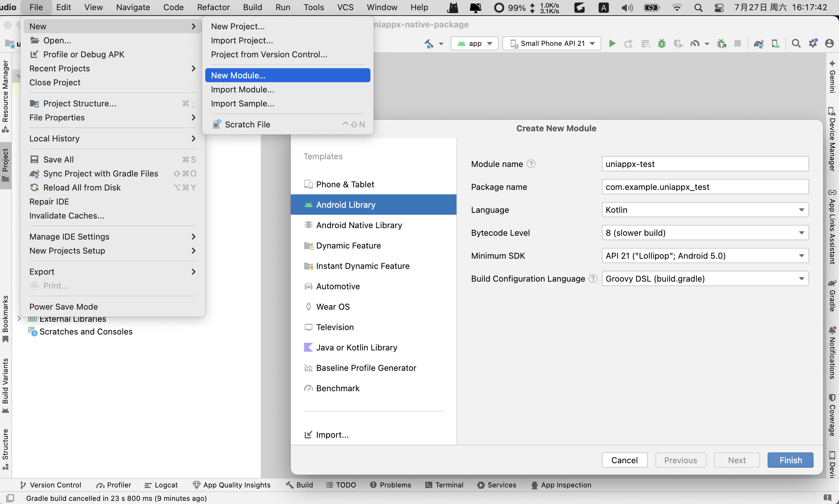
Task: Click the Stop square icon
Action: (737, 43)
